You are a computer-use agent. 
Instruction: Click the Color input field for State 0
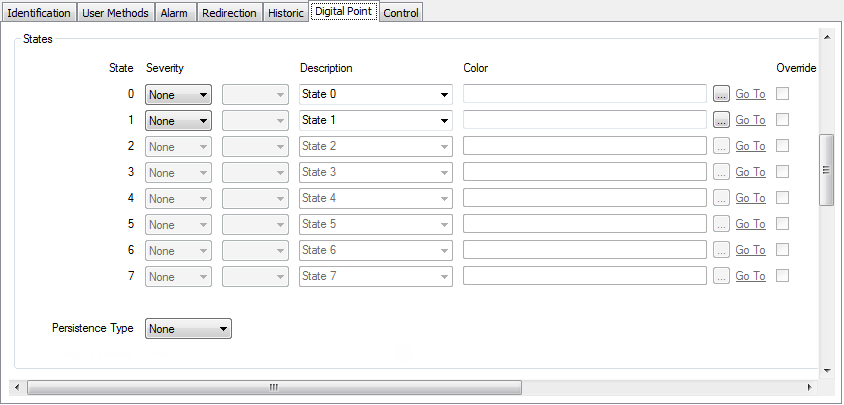(585, 94)
